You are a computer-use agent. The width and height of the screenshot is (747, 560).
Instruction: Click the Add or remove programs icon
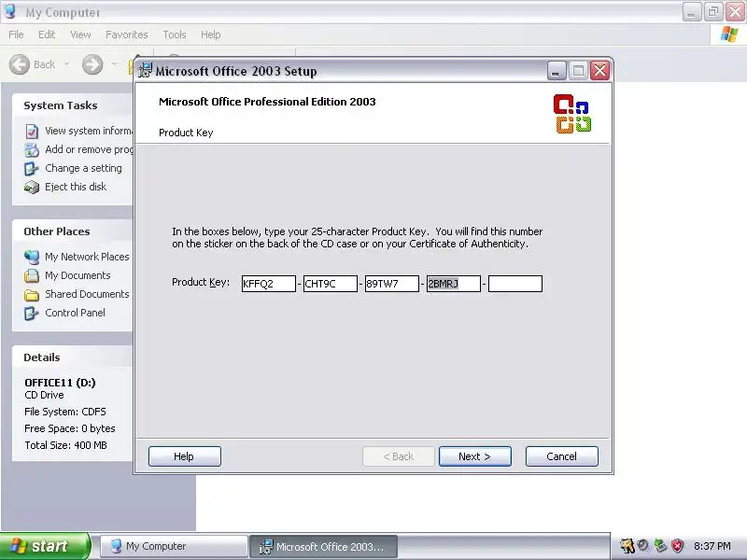32,149
